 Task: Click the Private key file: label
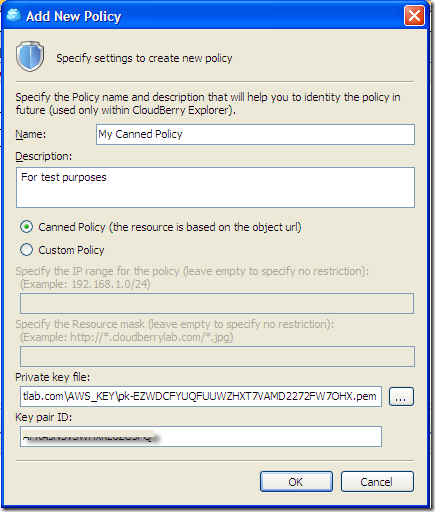pyautogui.click(x=53, y=377)
